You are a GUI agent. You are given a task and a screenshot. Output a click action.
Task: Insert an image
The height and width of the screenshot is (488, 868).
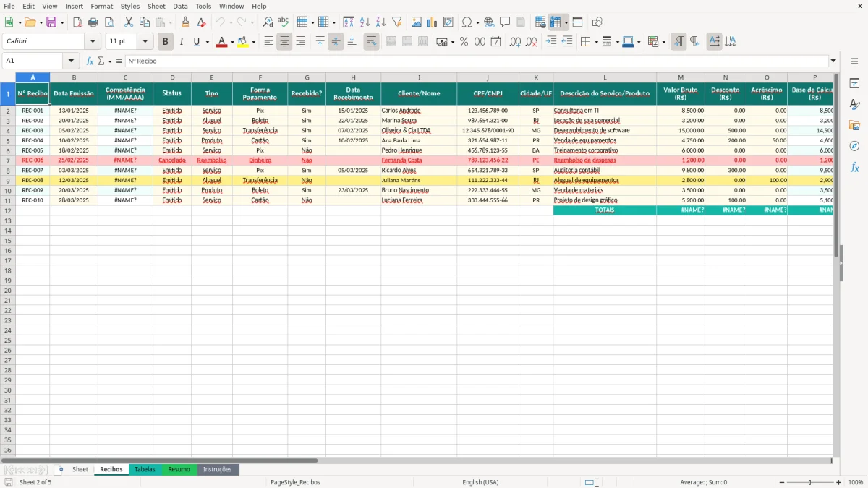coord(417,22)
